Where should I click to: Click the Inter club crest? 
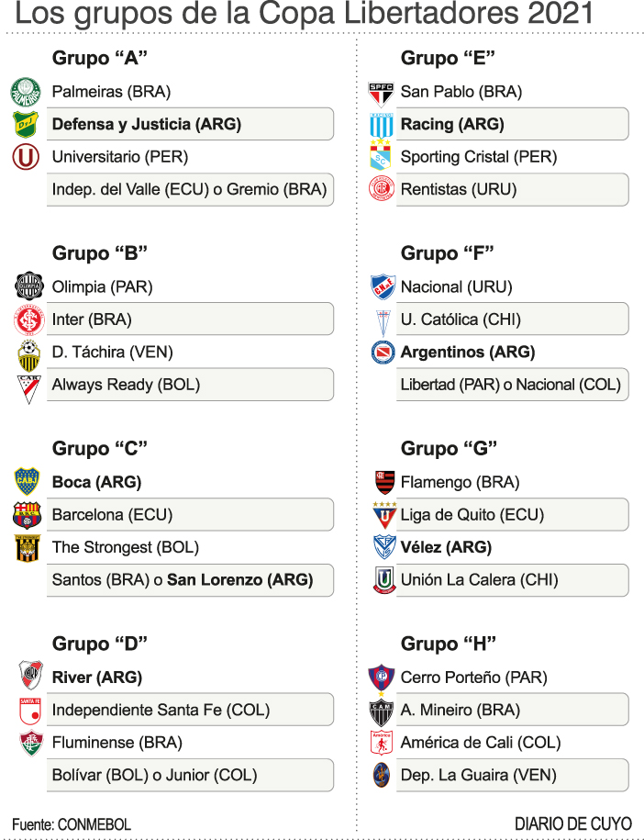click(x=28, y=319)
